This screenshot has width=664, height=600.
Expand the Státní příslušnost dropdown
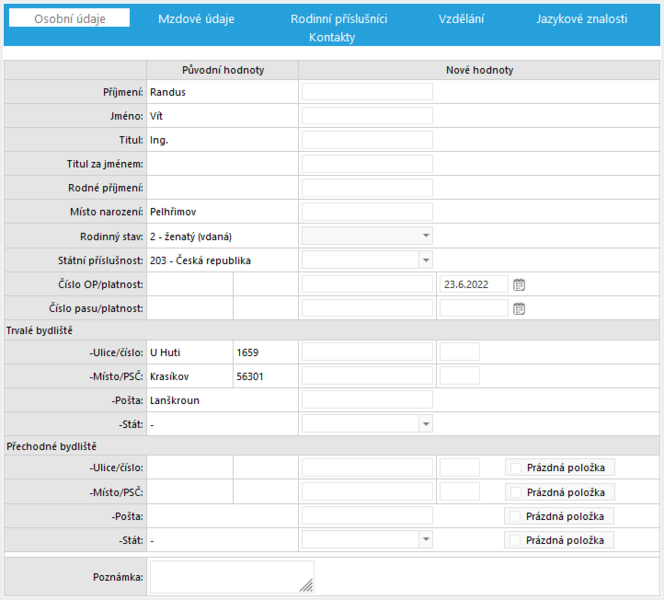[x=426, y=260]
